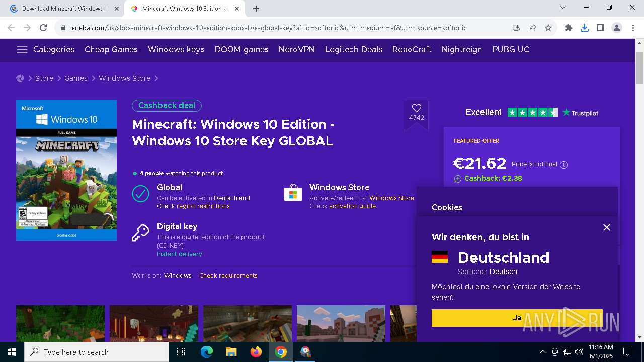Open region restrictions link
The image size is (644, 362).
point(203,206)
